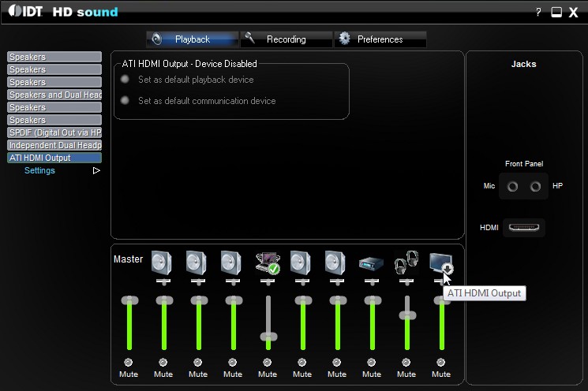Expand the Settings arrow under ATI HDMI Output
588x391 pixels.
click(x=97, y=170)
